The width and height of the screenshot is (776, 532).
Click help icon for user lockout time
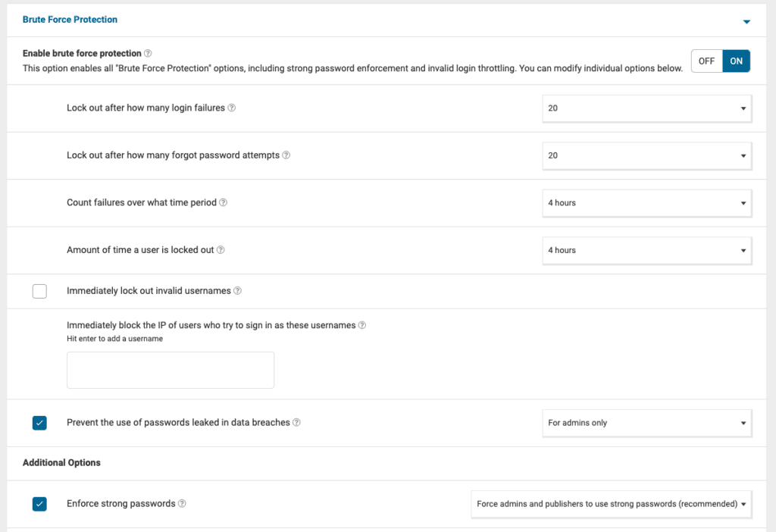(221, 250)
